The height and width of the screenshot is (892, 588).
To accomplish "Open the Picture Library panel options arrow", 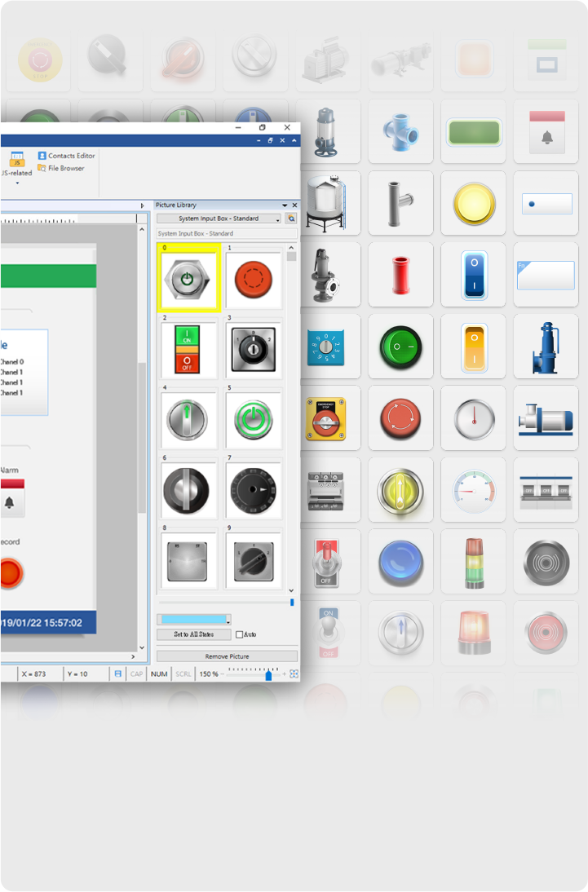I will point(285,205).
